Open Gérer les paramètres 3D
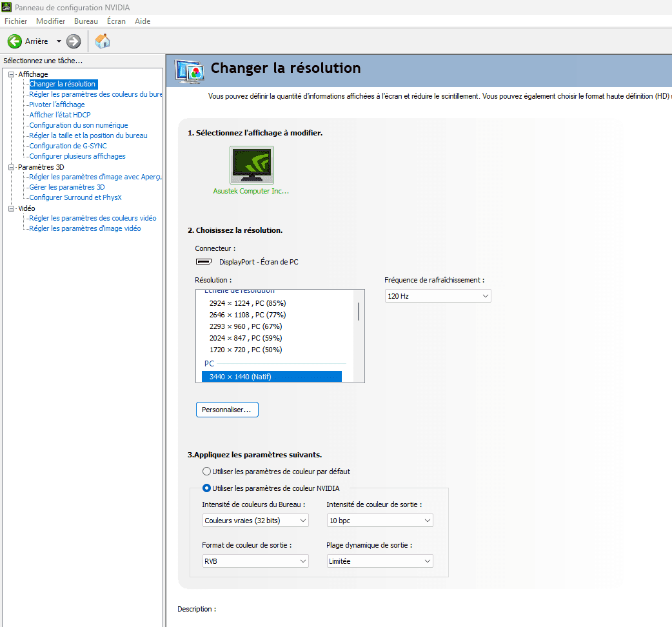 (67, 187)
